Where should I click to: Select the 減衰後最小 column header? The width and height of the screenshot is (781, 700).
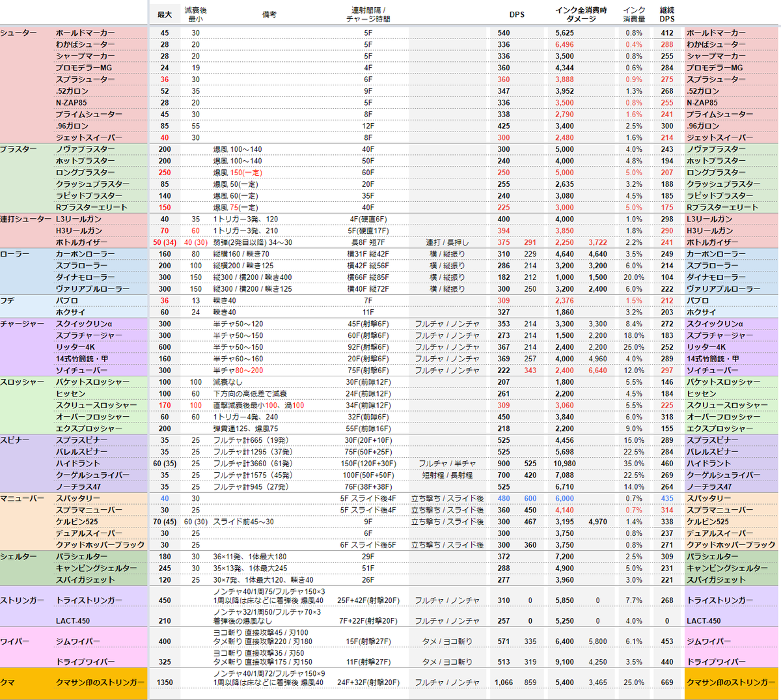click(x=195, y=15)
